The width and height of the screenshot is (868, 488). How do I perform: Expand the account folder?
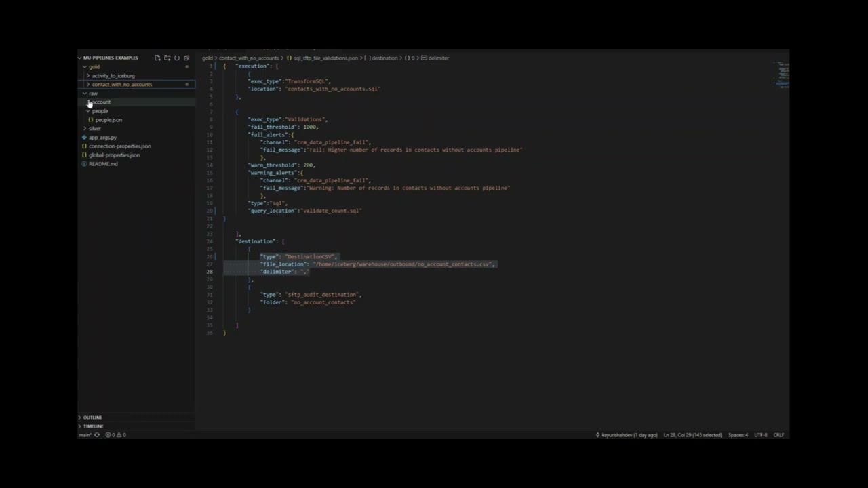tap(101, 102)
